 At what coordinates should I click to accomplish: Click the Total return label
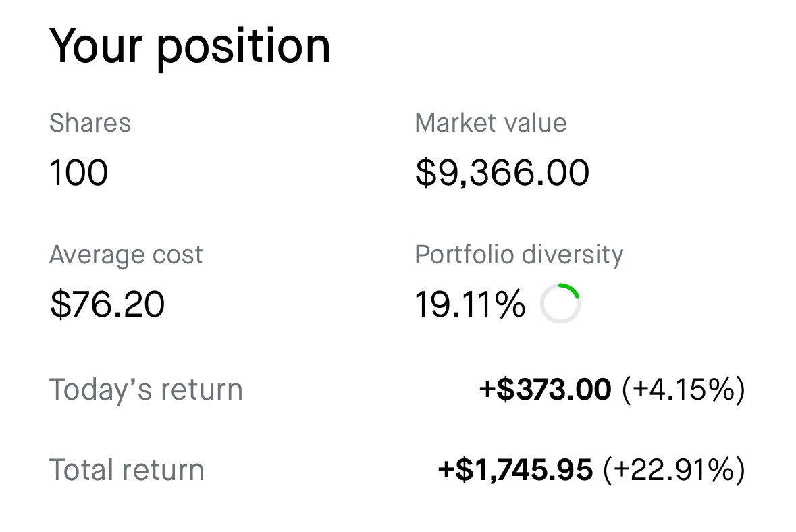click(127, 470)
